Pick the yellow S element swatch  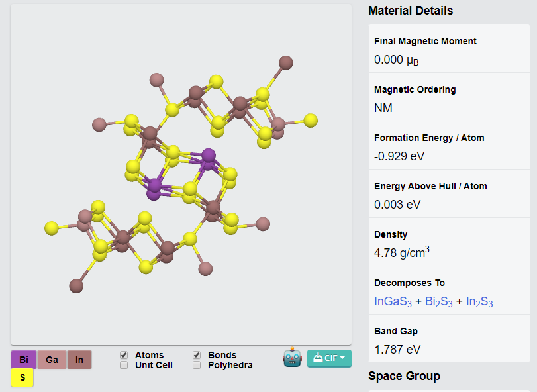coord(23,377)
